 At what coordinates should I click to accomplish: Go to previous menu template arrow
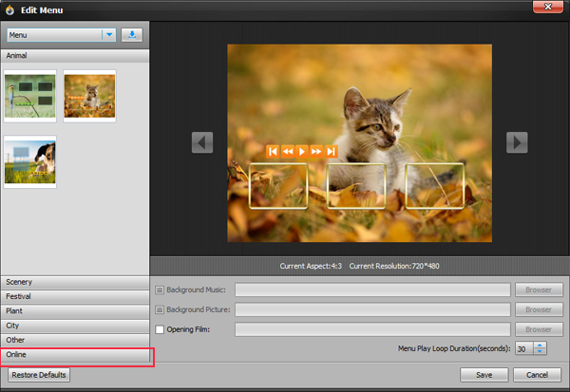point(202,142)
